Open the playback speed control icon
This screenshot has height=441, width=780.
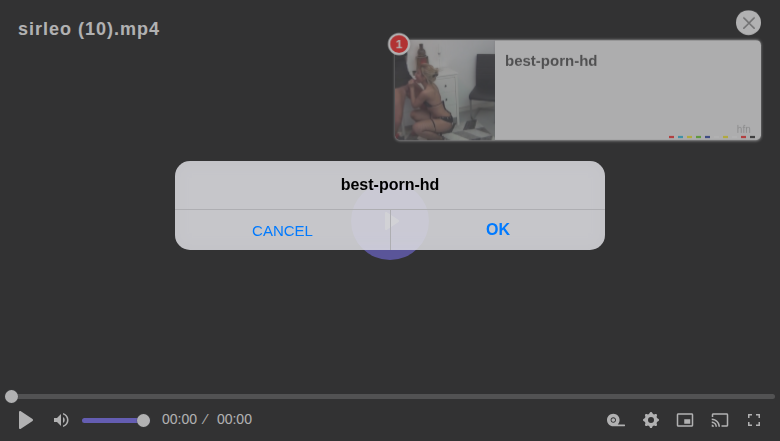click(615, 420)
